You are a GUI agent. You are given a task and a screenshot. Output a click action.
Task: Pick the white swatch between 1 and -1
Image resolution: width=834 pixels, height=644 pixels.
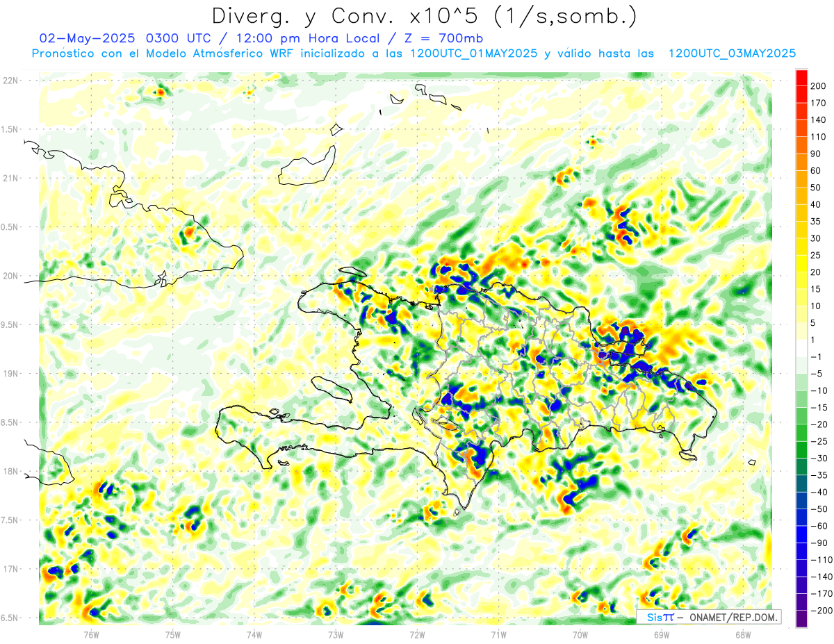[801, 348]
